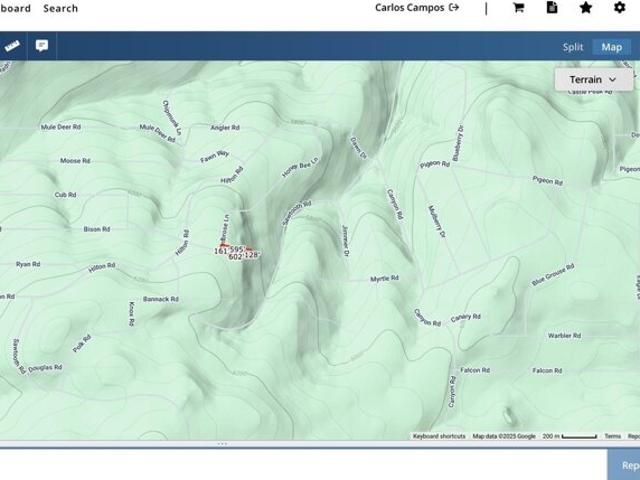640x480 pixels.
Task: Open the Dashboard menu item
Action: pyautogui.click(x=14, y=8)
